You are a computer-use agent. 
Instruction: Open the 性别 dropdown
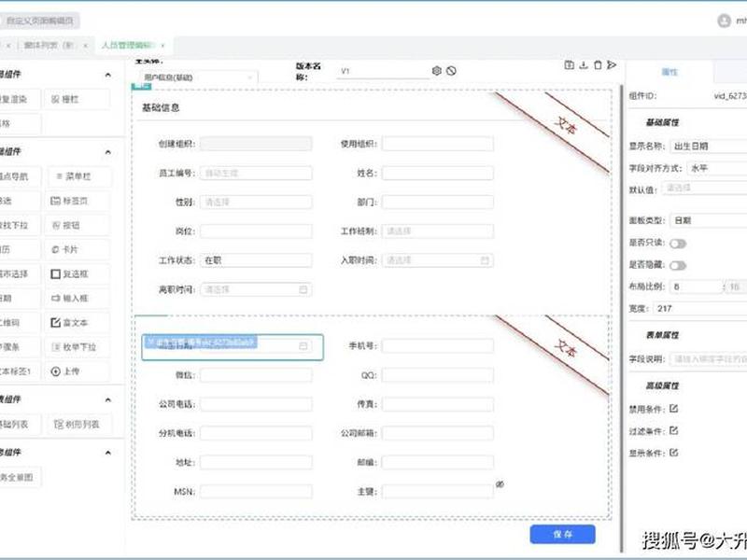256,202
